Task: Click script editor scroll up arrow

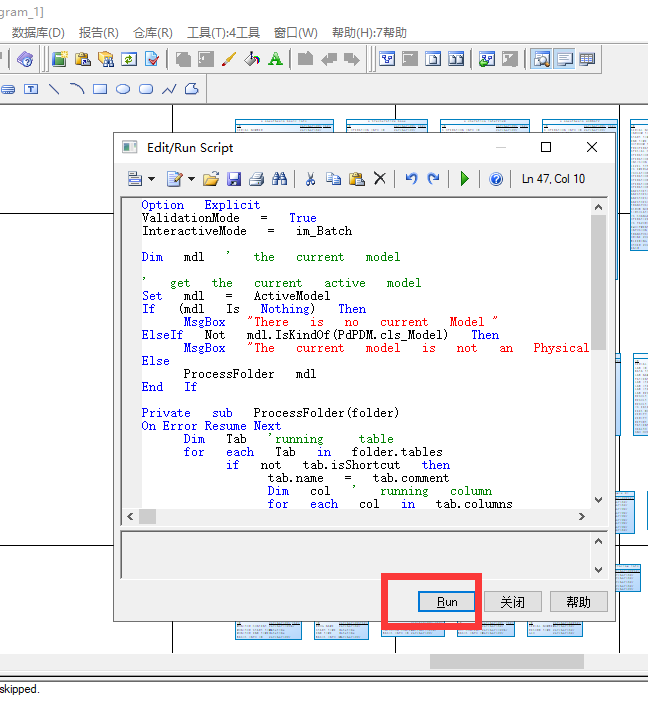Action: (x=599, y=207)
